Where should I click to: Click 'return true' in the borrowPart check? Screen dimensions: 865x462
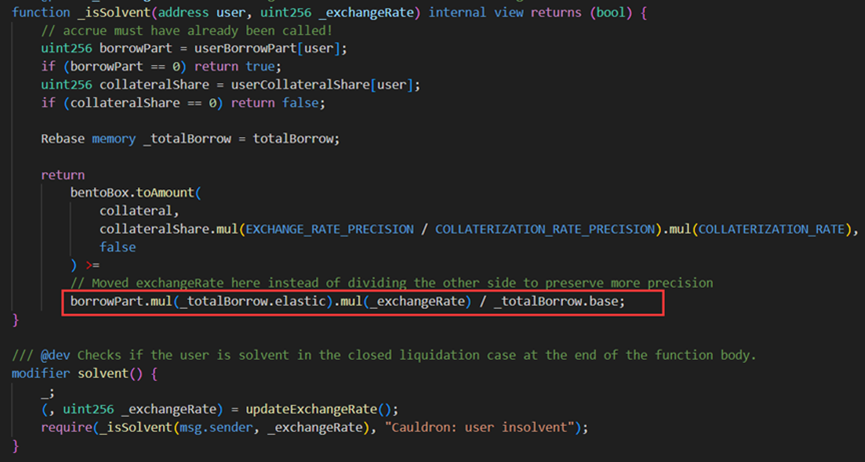234,67
